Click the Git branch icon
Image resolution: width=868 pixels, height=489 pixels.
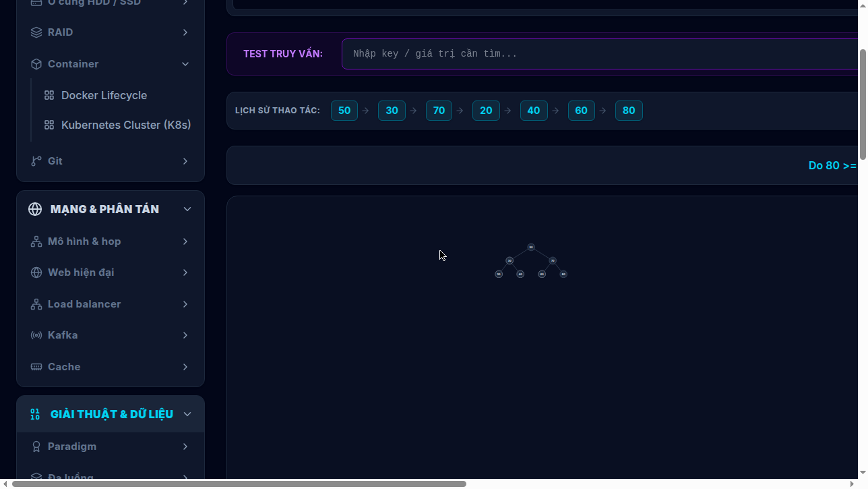[36, 161]
